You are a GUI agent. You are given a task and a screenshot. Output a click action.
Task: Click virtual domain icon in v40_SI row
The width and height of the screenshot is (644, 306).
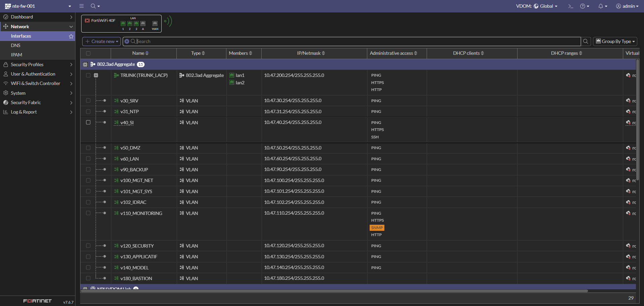click(x=628, y=122)
